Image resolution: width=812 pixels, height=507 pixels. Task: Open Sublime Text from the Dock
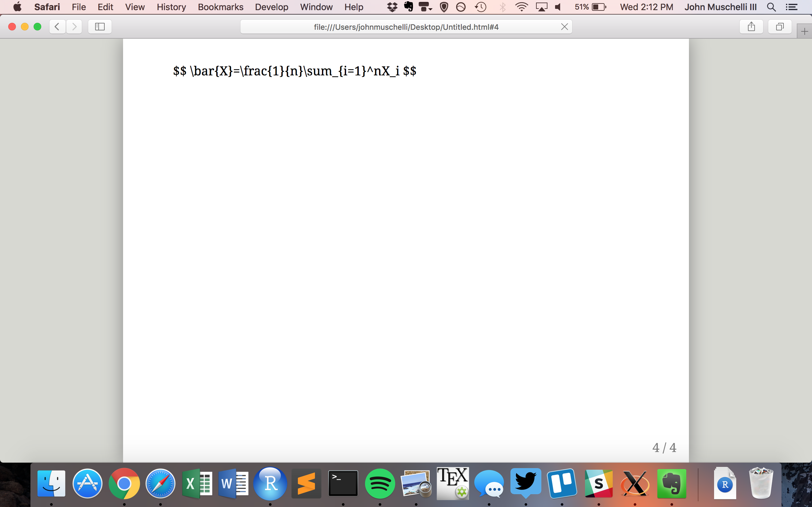(307, 483)
